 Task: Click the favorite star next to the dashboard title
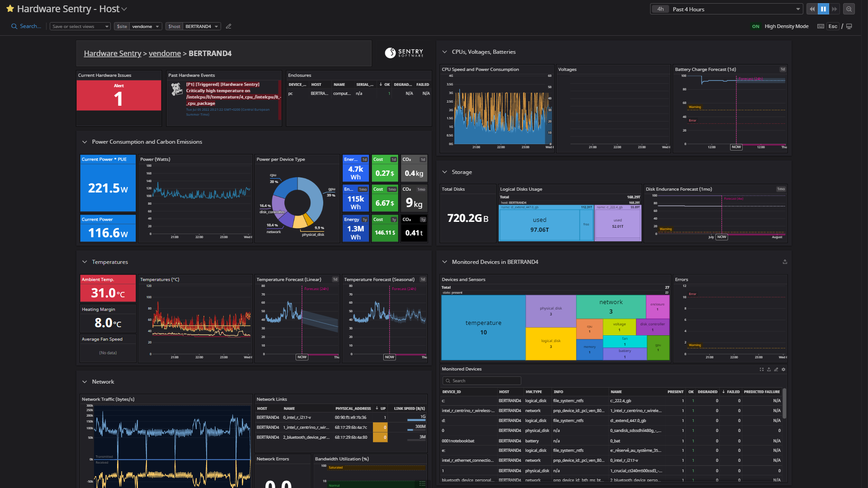10,9
